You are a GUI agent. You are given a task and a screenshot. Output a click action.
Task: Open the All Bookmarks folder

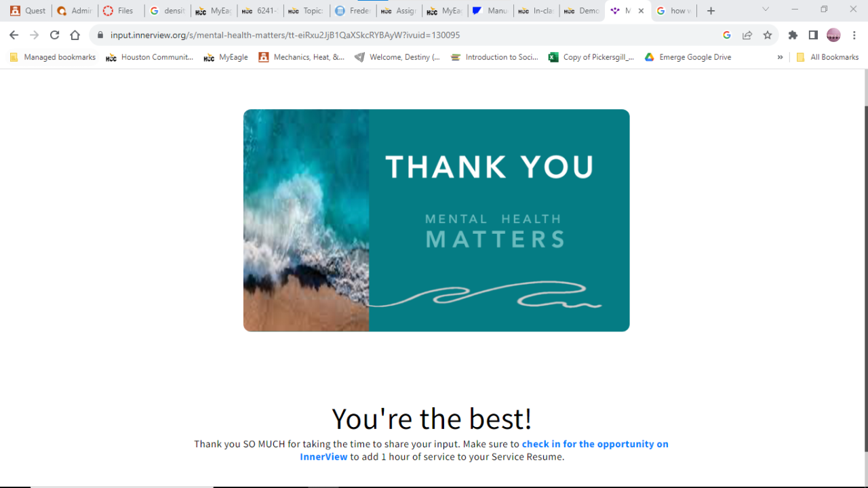click(827, 58)
